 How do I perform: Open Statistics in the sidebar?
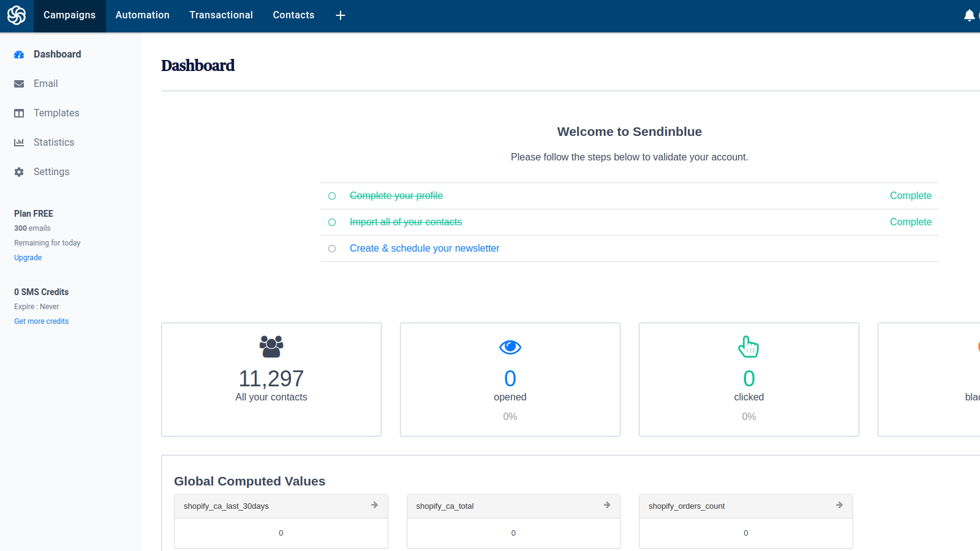[x=54, y=143]
